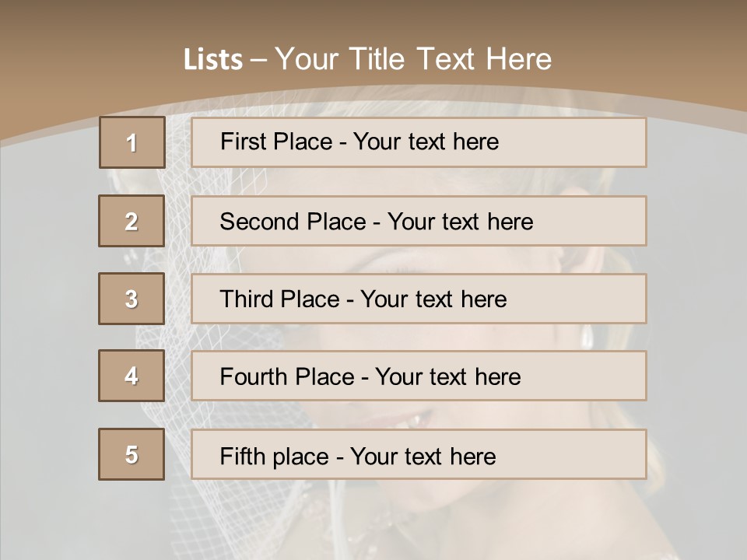
Task: Select the Second Place text bar
Action: [x=419, y=221]
